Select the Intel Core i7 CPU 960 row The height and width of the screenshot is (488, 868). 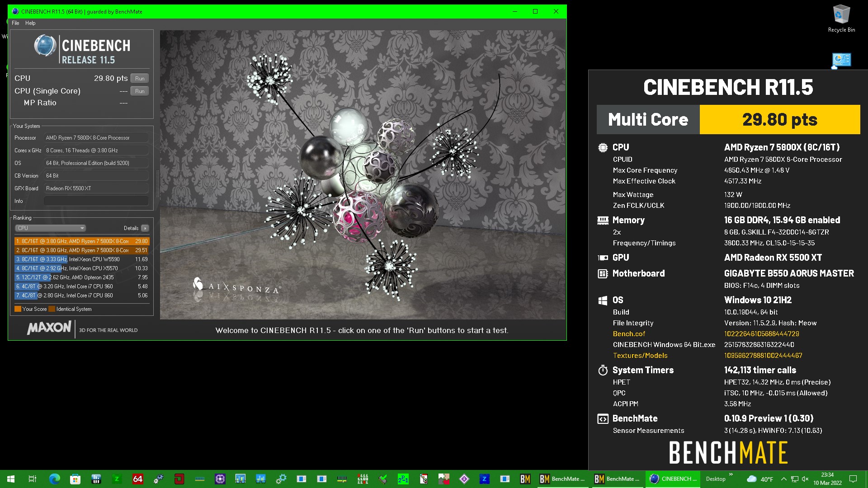pyautogui.click(x=82, y=286)
